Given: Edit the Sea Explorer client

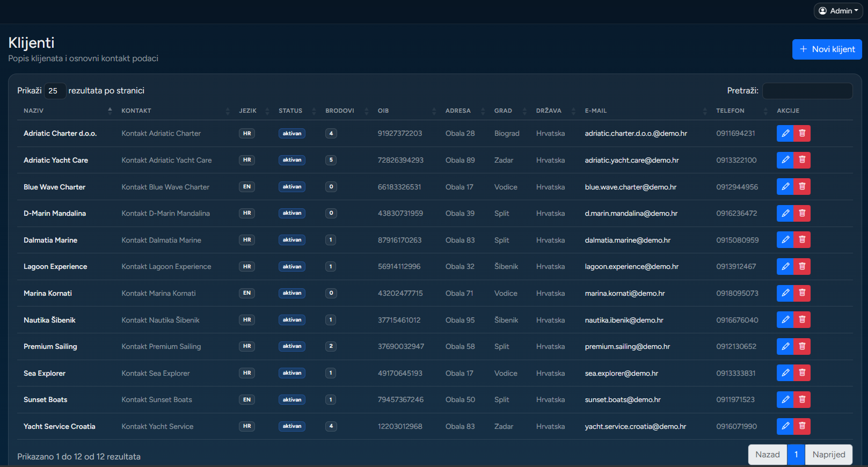Looking at the screenshot, I should 785,373.
